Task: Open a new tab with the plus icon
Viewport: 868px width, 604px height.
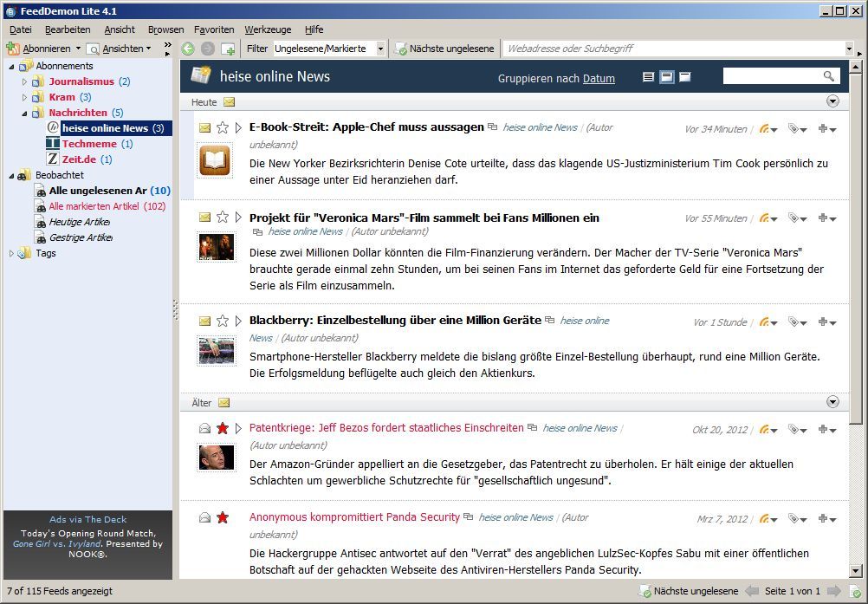Action: point(228,49)
